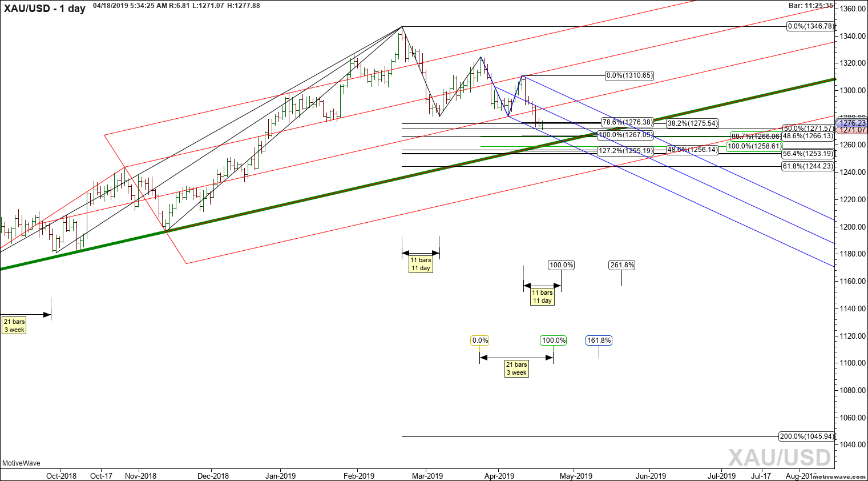868x481 pixels.
Task: Select the 1040.00 price axis label
Action: (854, 444)
